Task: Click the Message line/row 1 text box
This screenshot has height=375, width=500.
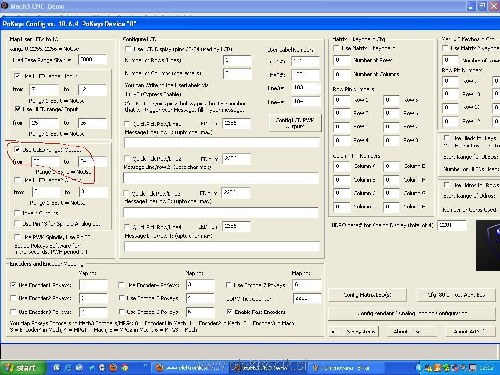Action: (x=222, y=143)
